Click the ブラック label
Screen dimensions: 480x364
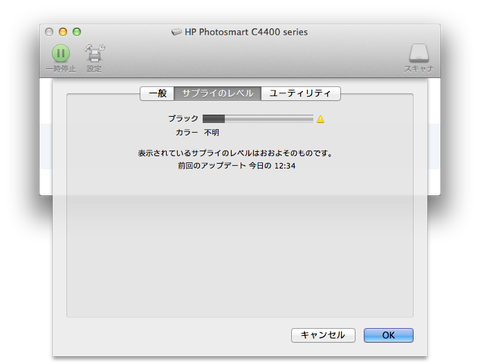183,119
